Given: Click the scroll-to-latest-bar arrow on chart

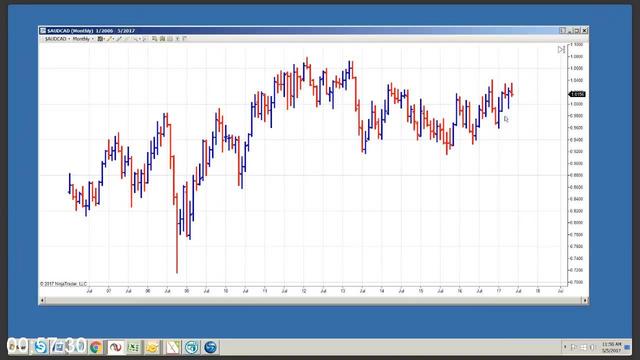Looking at the screenshot, I should [x=561, y=49].
